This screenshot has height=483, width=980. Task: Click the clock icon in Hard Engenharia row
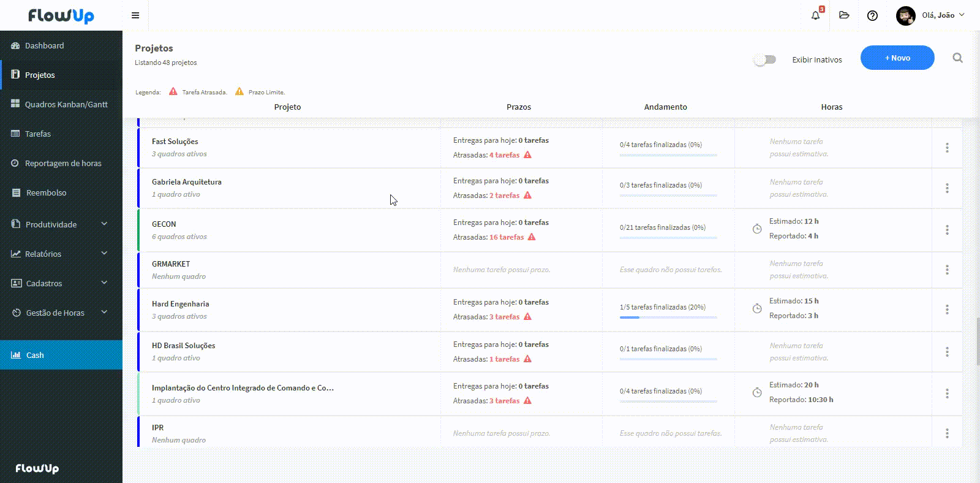click(757, 308)
